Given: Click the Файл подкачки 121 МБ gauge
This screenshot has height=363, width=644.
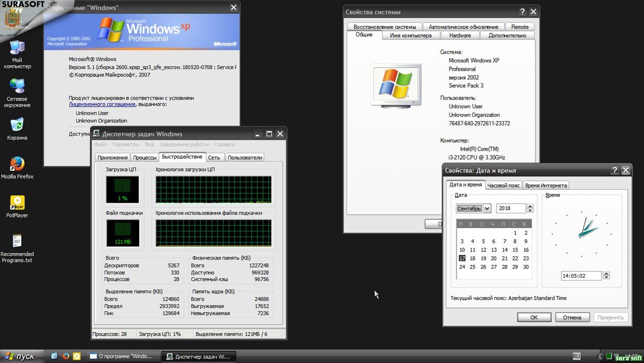Looking at the screenshot, I should [123, 233].
